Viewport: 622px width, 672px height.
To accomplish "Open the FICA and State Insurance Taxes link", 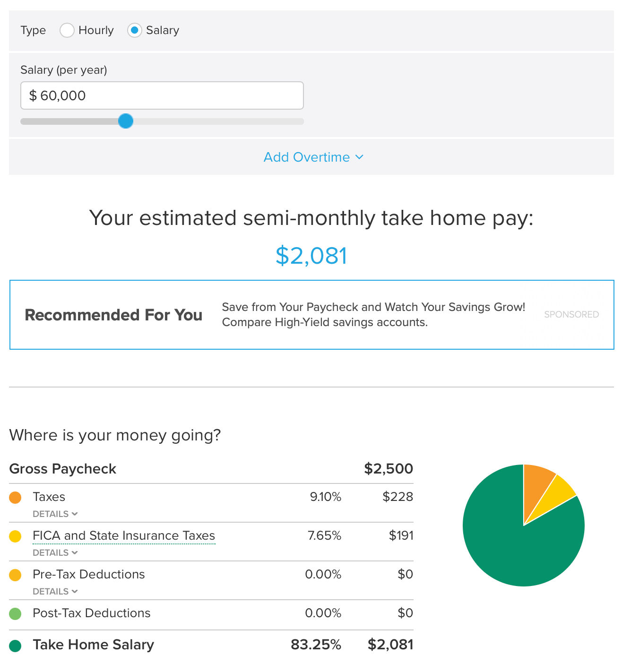I will click(124, 536).
